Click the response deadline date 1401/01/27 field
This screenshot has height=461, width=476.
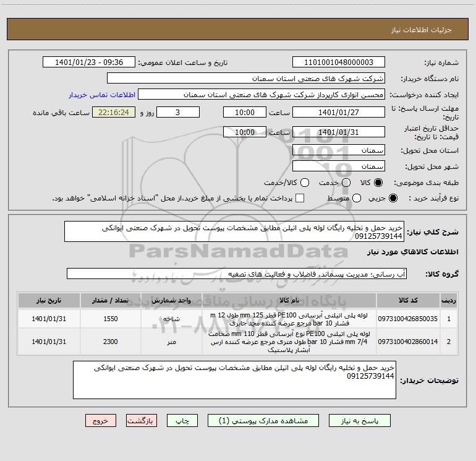click(339, 112)
